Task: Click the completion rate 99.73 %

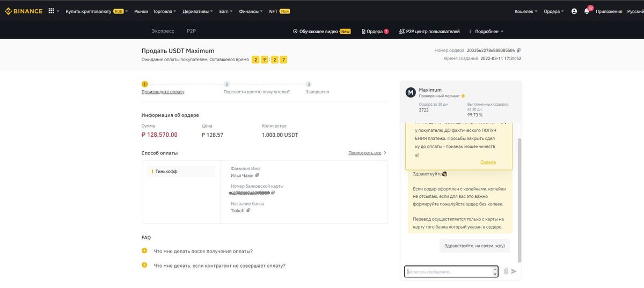Action: coord(475,115)
